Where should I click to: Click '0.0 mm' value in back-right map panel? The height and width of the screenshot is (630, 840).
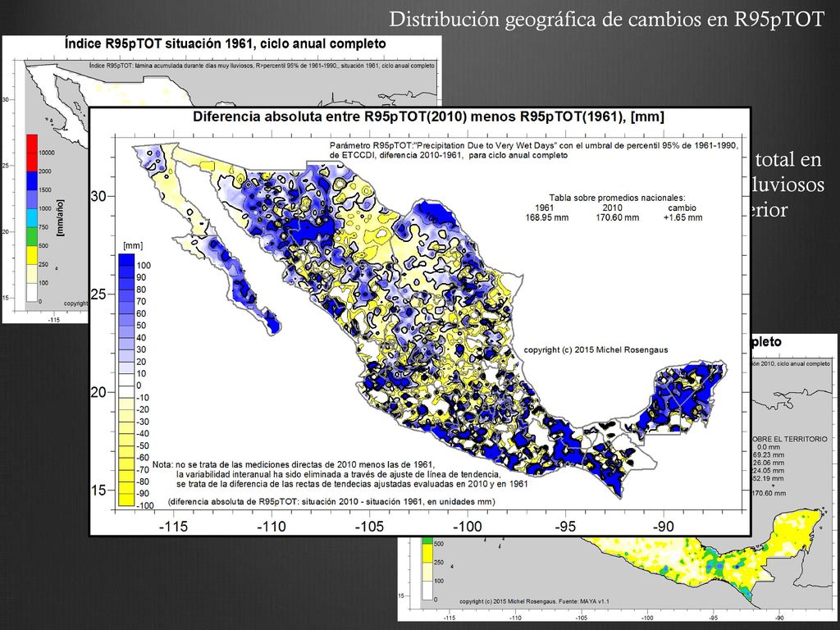(769, 447)
